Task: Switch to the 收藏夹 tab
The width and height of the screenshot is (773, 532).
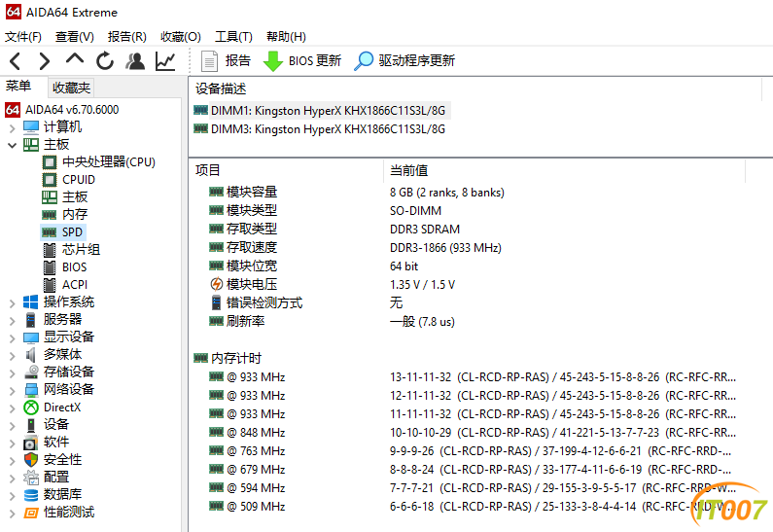Action: pyautogui.click(x=71, y=88)
